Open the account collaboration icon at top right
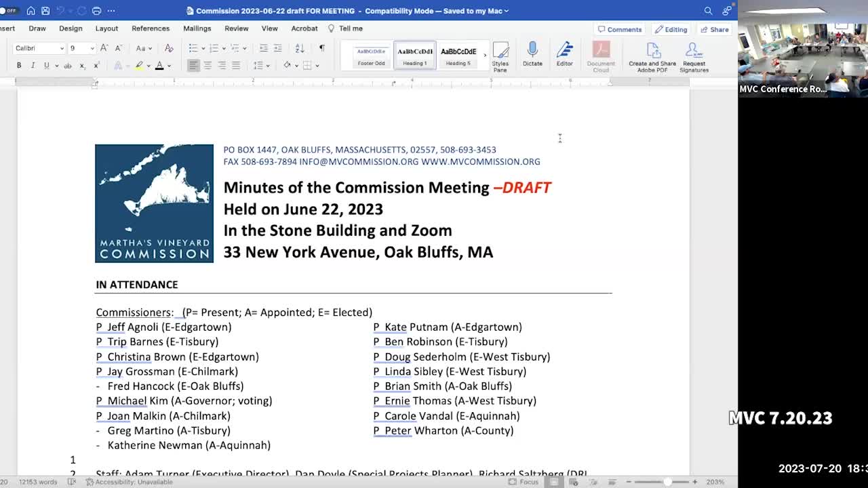Image resolution: width=868 pixels, height=488 pixels. pyautogui.click(x=727, y=11)
